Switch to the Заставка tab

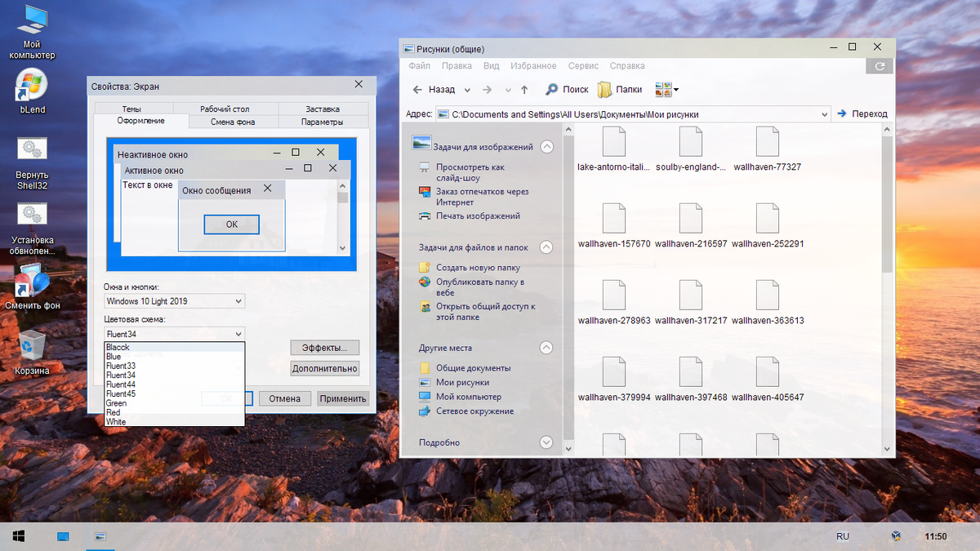coord(325,107)
